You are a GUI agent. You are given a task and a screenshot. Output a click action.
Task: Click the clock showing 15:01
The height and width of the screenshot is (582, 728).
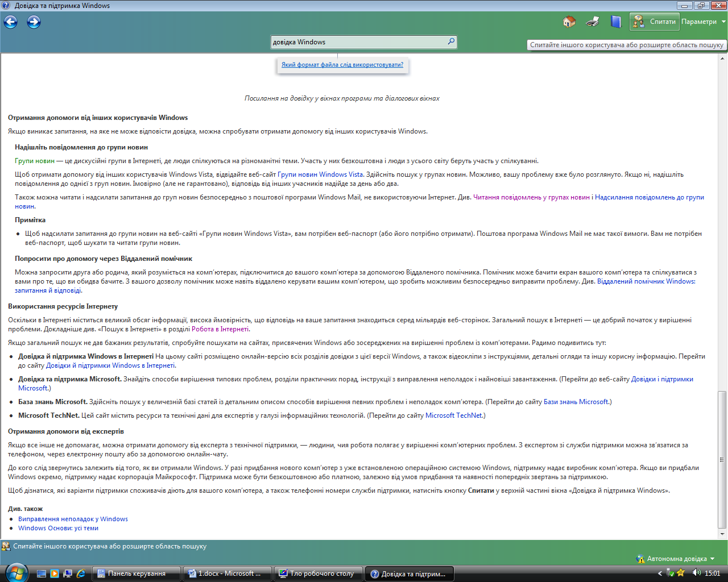pyautogui.click(x=712, y=573)
